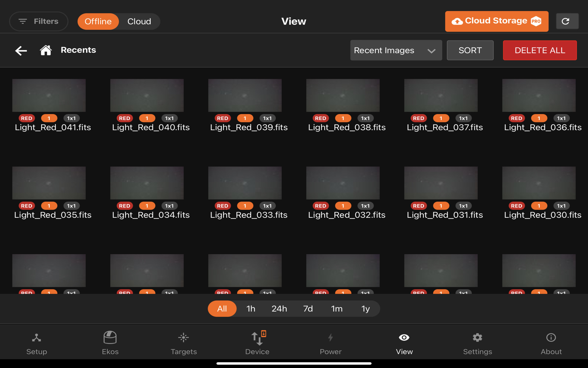Go back with the left arrow
This screenshot has height=368, width=588.
(x=21, y=51)
